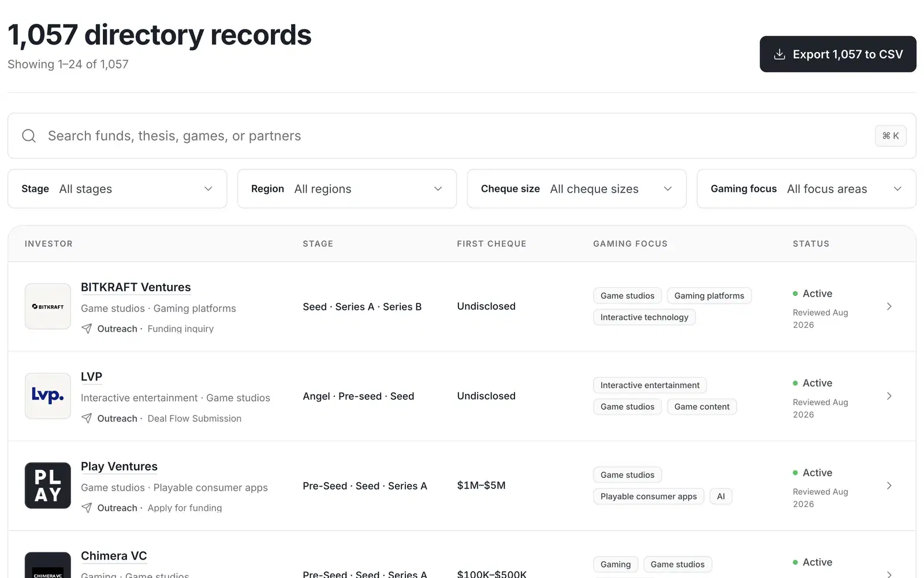
Task: Open the Cheque size filter dropdown
Action: tap(577, 189)
